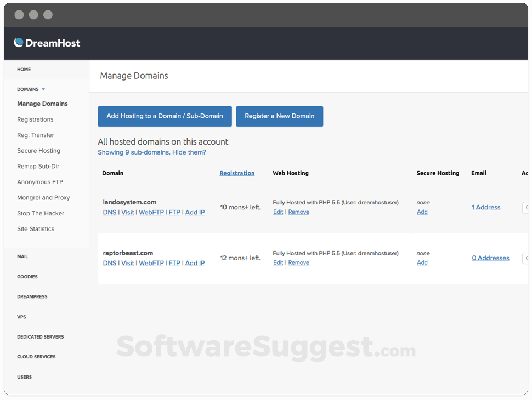Sort domains by Registration
Image resolution: width=532 pixels, height=400 pixels.
click(x=237, y=173)
